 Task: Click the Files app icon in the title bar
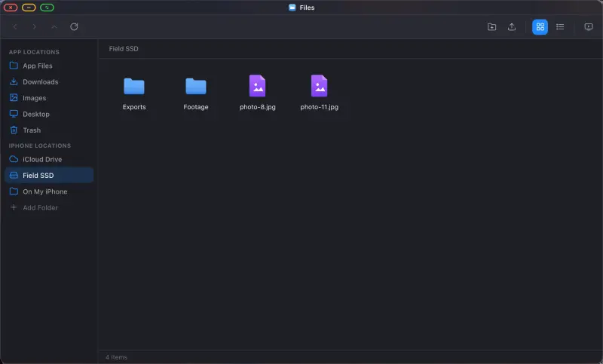tap(292, 8)
